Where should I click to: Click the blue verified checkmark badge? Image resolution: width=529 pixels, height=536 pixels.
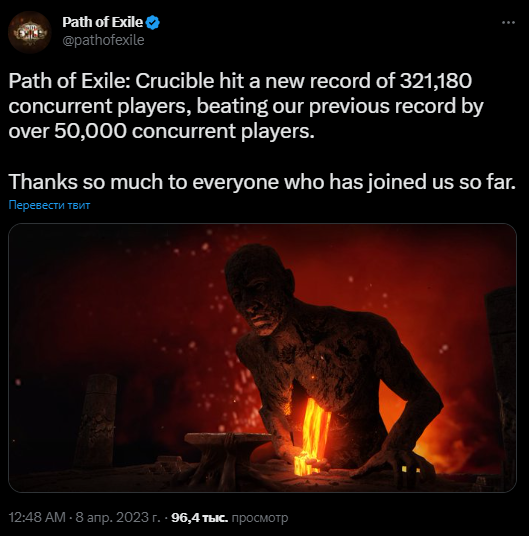pos(152,23)
